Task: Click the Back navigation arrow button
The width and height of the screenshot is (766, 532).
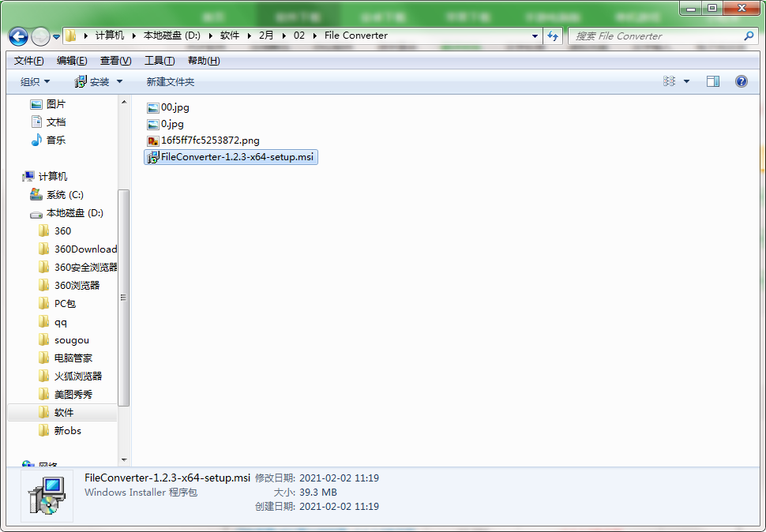Action: 19,36
